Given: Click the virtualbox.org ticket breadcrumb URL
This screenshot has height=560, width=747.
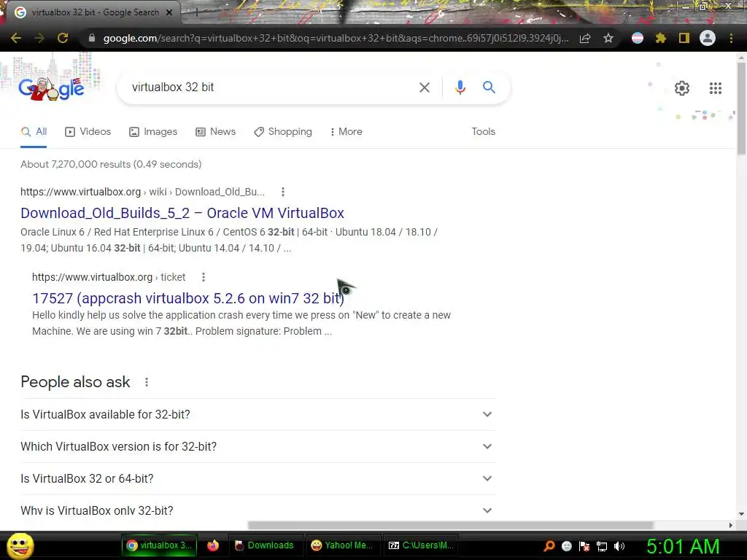Looking at the screenshot, I should point(109,277).
